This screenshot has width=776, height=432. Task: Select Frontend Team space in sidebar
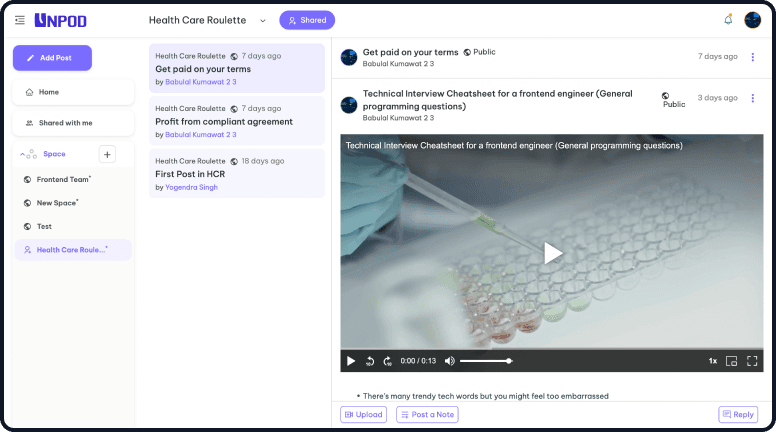point(63,180)
